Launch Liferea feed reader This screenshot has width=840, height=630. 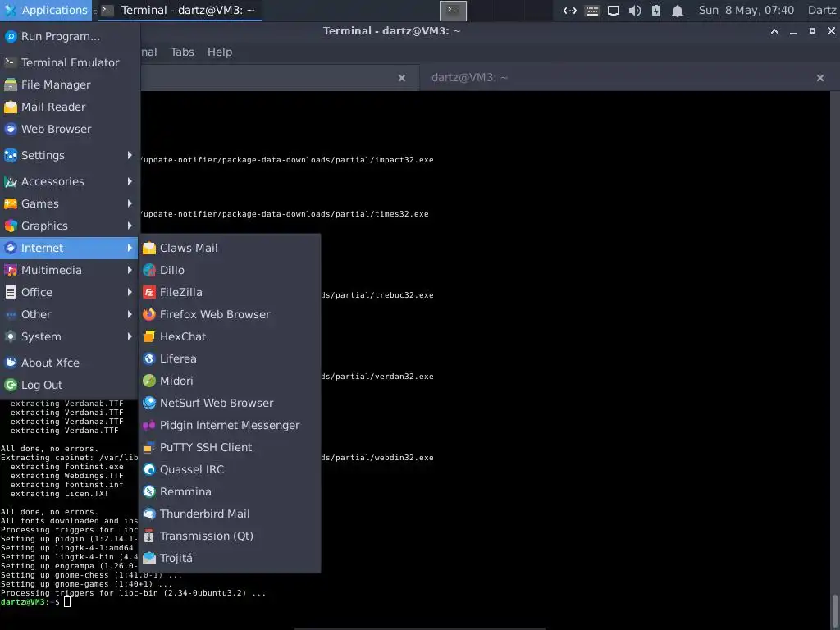click(x=230, y=359)
